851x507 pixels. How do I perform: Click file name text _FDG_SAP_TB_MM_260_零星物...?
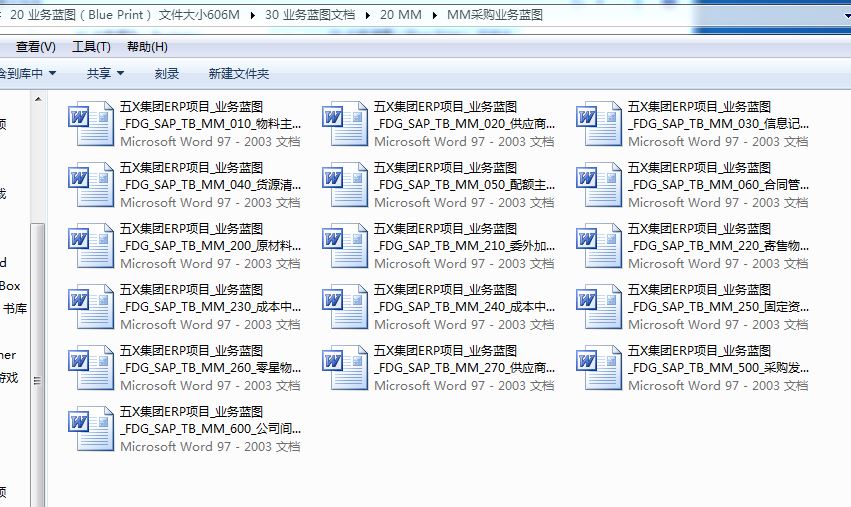(x=211, y=367)
